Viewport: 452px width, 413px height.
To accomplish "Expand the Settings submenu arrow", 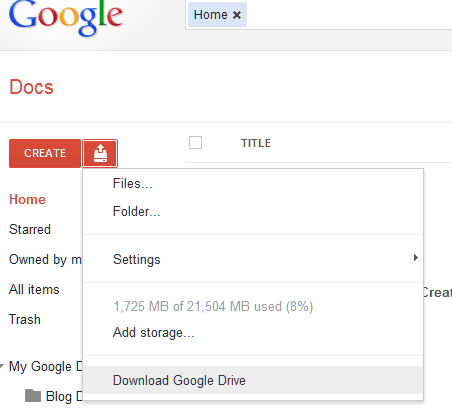I will [415, 258].
